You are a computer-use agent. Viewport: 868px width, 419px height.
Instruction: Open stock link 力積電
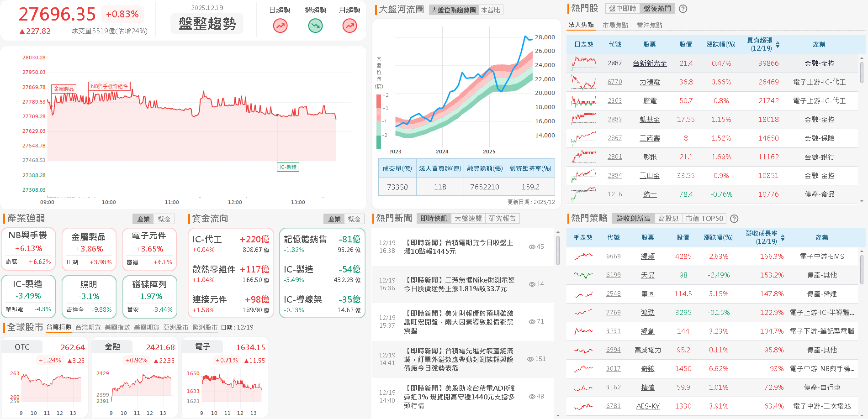(x=649, y=82)
